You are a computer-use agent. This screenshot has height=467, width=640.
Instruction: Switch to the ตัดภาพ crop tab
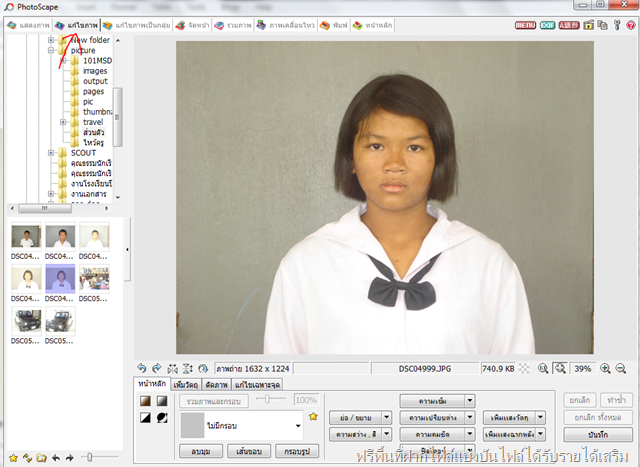point(216,385)
